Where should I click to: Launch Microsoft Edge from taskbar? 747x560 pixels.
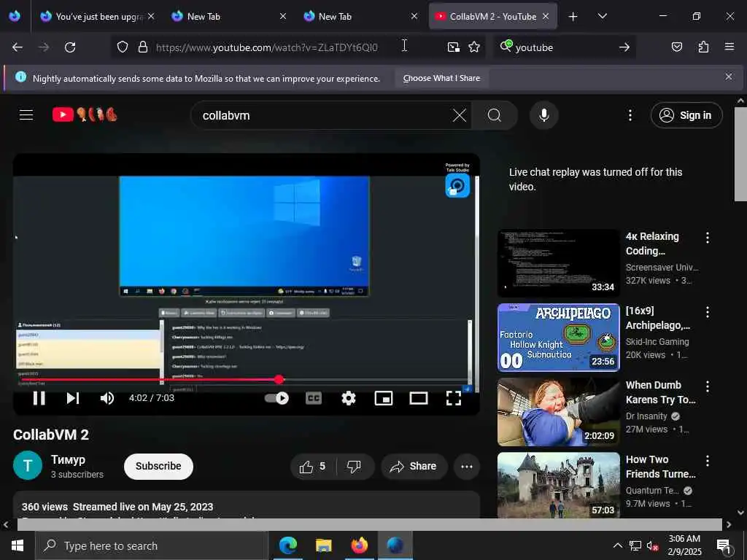tap(287, 545)
